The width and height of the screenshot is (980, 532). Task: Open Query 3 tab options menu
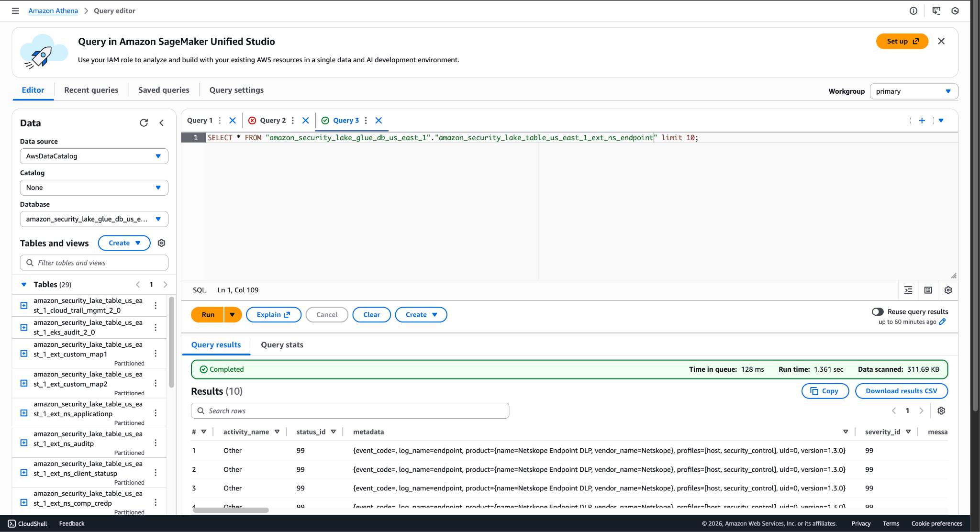[366, 121]
